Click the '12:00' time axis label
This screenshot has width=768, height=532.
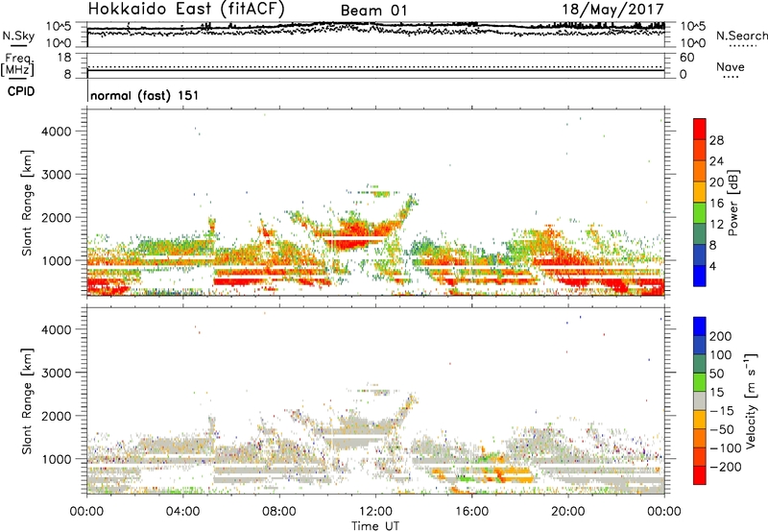375,512
